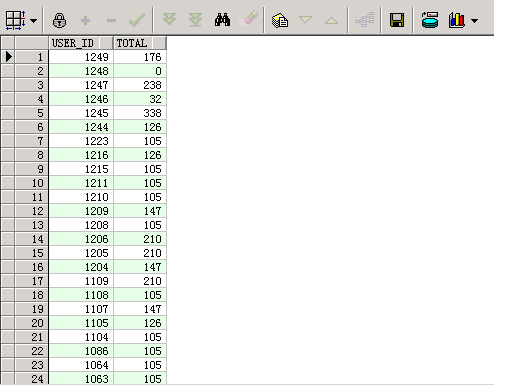Select TOTAL cell in row 14

(x=140, y=239)
